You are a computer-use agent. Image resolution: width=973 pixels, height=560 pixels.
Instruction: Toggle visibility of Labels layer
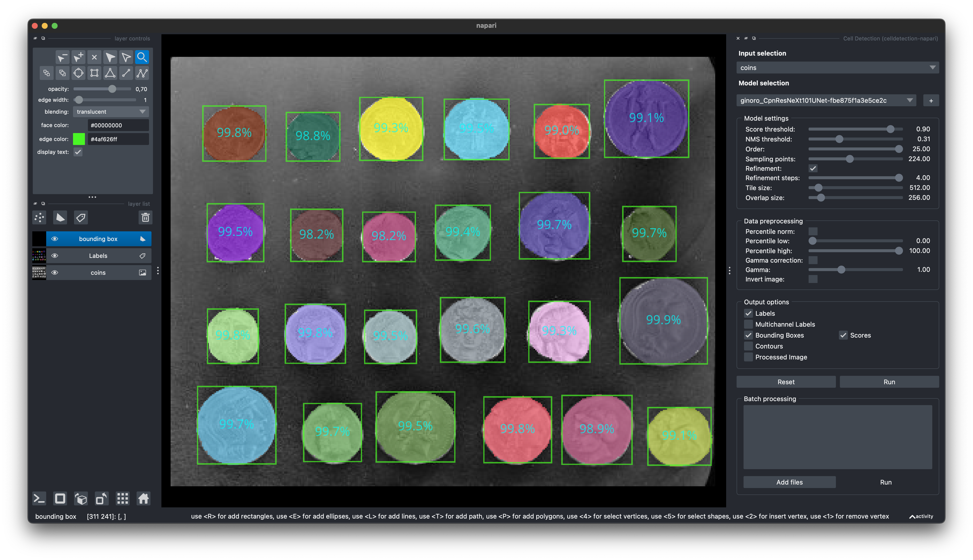55,255
